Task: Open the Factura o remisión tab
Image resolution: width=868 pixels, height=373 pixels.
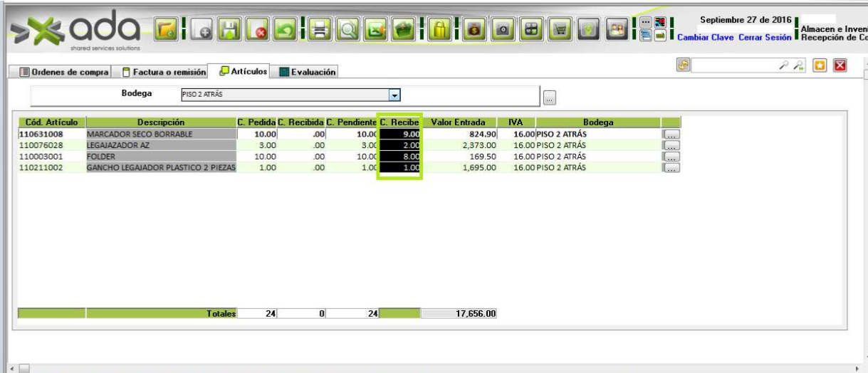Action: coord(164,72)
